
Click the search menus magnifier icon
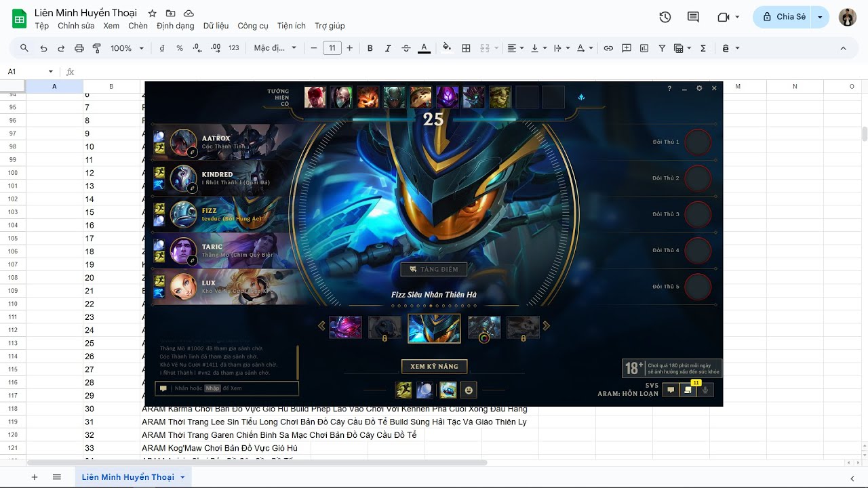coord(24,48)
